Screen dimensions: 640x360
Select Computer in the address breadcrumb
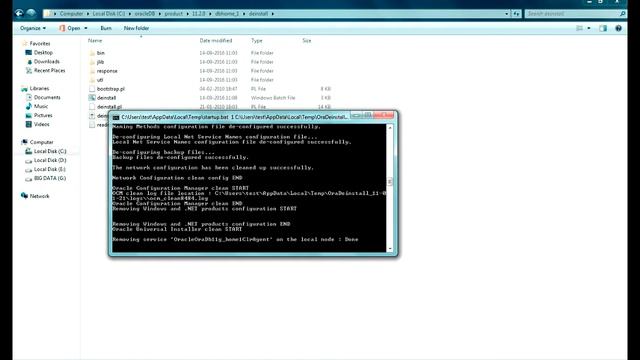click(71, 14)
